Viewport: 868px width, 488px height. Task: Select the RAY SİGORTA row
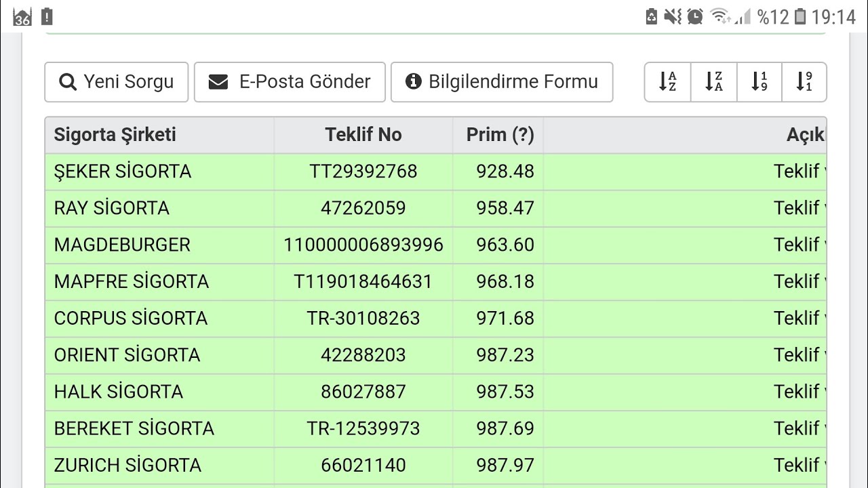tap(435, 208)
